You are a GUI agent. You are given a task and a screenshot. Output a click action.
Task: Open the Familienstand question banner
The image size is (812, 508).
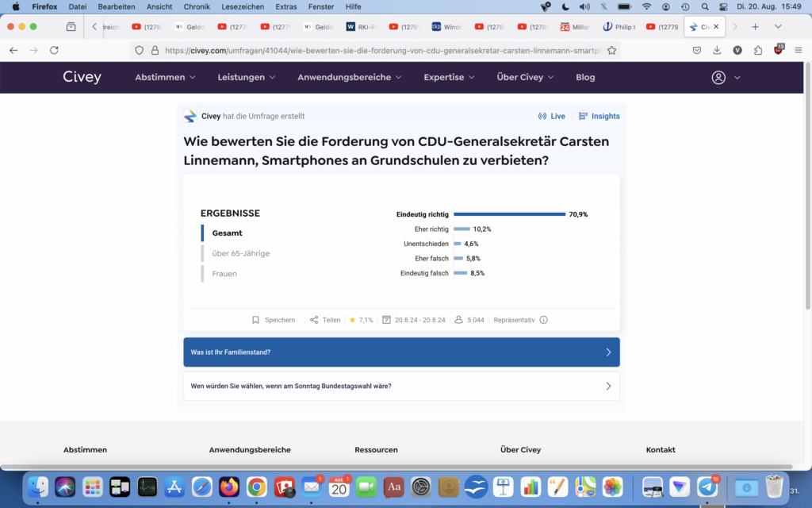401,352
